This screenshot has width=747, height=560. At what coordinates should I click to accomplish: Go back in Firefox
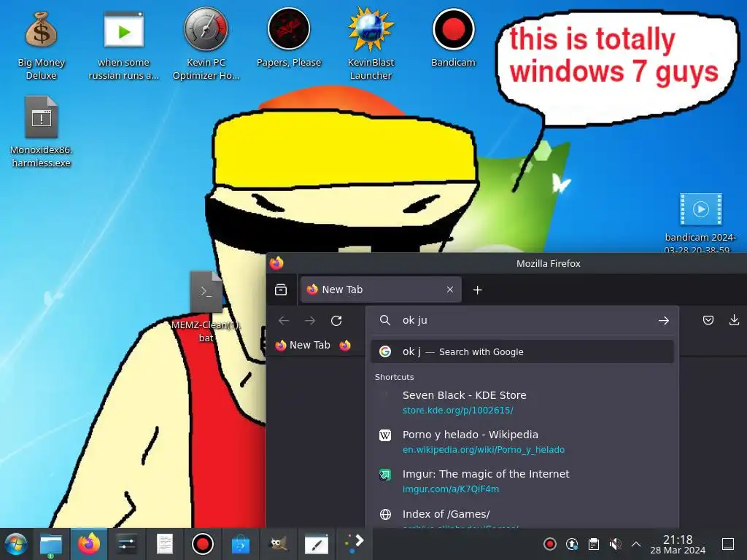[x=284, y=321]
